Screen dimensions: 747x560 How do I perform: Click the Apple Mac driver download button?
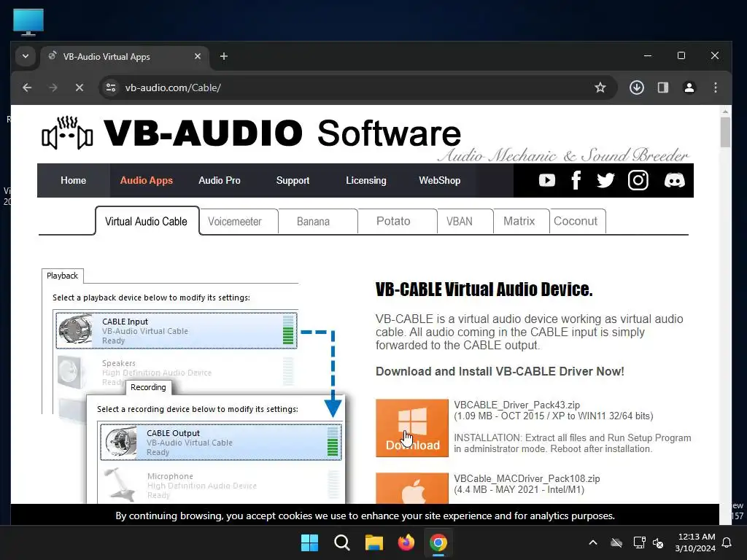(412, 488)
